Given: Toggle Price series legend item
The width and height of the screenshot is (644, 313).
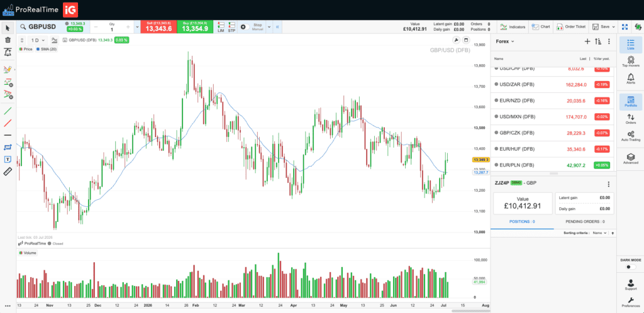Looking at the screenshot, I should click(x=26, y=49).
